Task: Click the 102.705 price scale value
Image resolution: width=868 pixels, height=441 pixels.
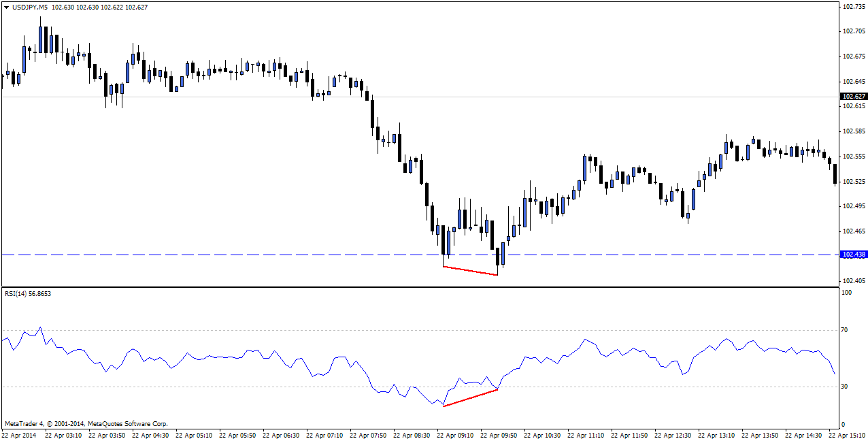Action: click(x=853, y=31)
